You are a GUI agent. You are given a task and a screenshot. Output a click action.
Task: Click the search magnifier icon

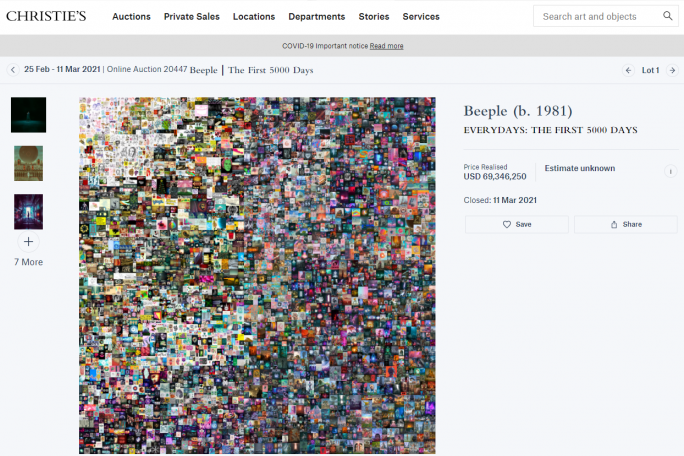(x=667, y=16)
